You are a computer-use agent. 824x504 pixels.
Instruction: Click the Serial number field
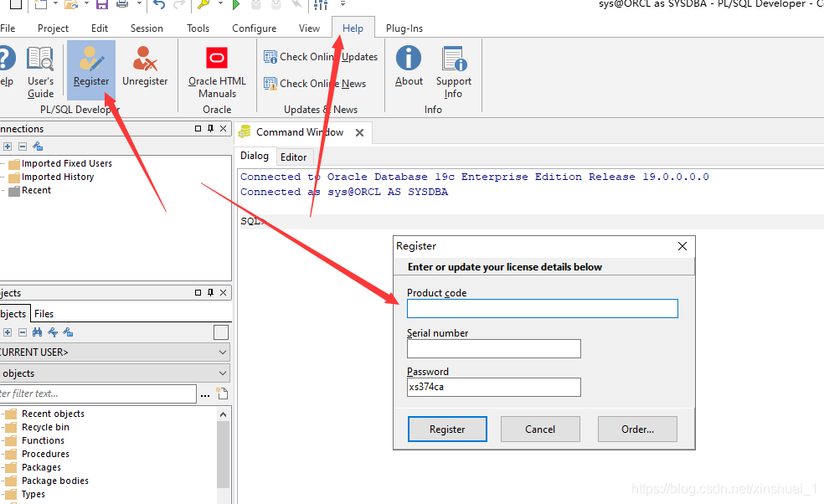494,348
